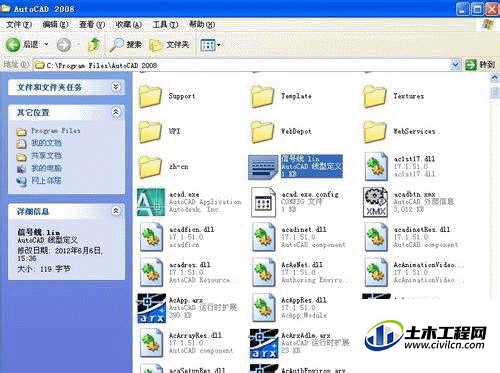Select the AcArxAdle.arx file icon
Screen dimensions: 500x373
(x=264, y=343)
